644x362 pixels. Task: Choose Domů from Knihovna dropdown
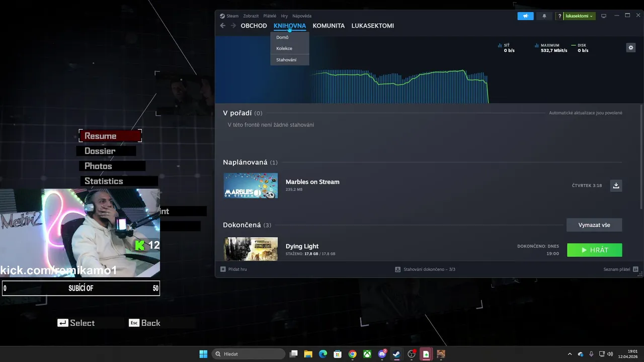(289, 37)
